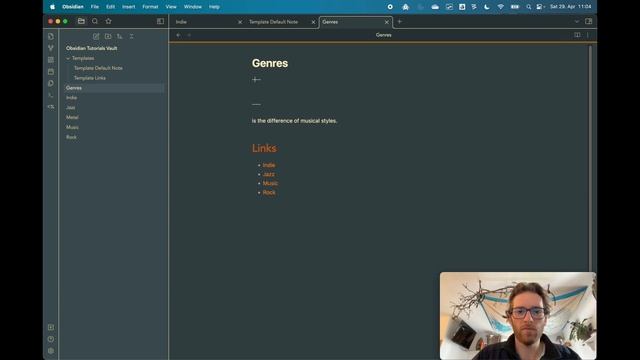Open the Format menu

click(x=150, y=7)
